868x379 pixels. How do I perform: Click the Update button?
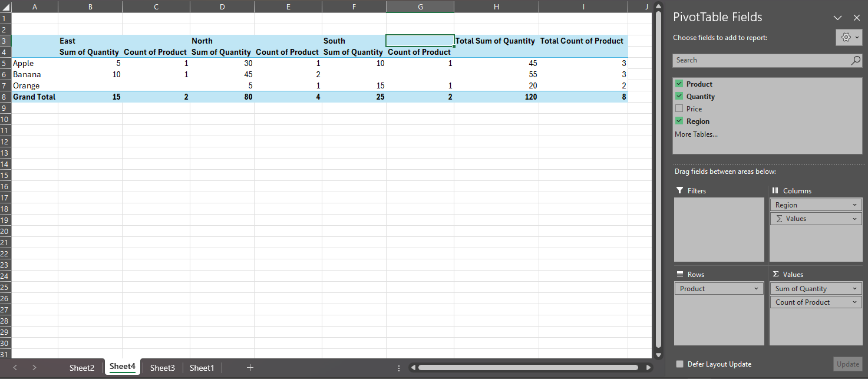coord(847,364)
